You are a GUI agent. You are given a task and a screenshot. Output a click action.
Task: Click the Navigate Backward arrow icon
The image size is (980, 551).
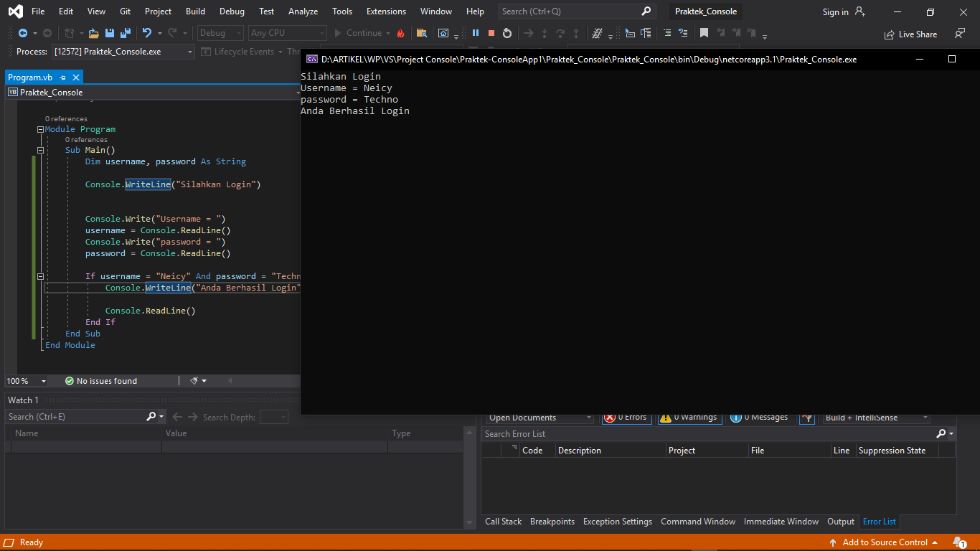click(x=23, y=33)
